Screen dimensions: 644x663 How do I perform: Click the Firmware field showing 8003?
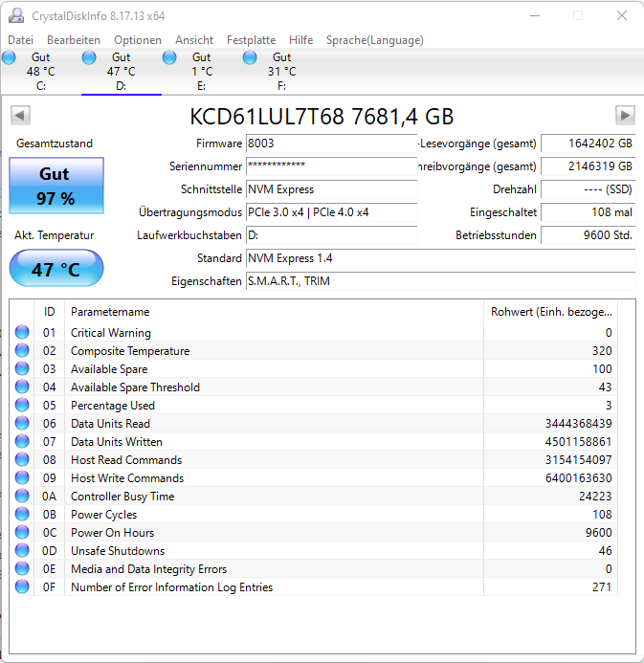(332, 144)
